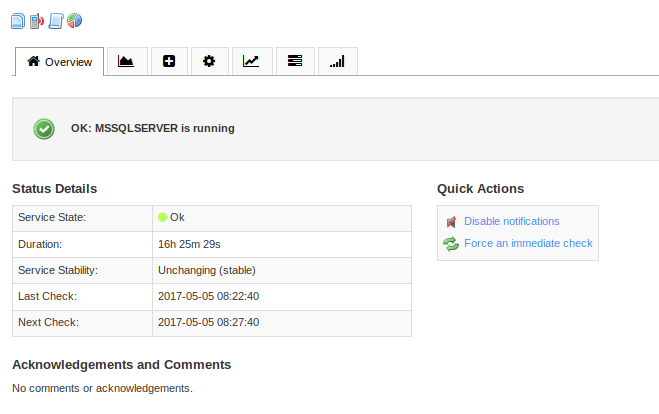Viewport: 659px width, 414px height.
Task: Open the plus sign tab
Action: pos(168,61)
